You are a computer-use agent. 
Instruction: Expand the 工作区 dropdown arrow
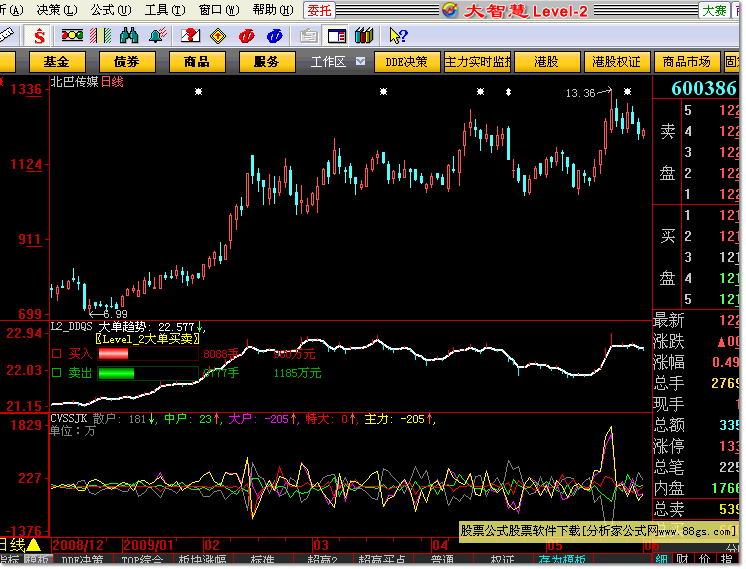coord(361,61)
